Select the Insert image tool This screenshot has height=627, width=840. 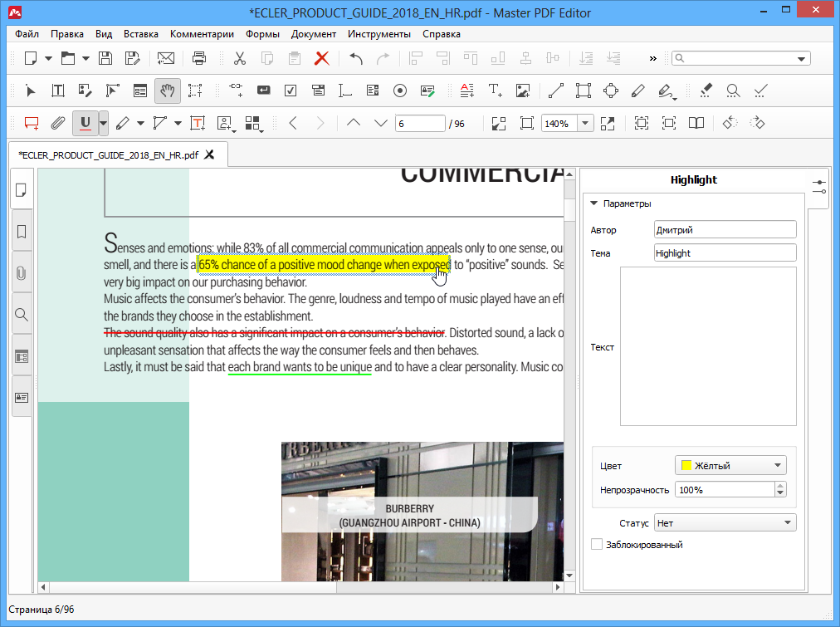click(x=522, y=91)
